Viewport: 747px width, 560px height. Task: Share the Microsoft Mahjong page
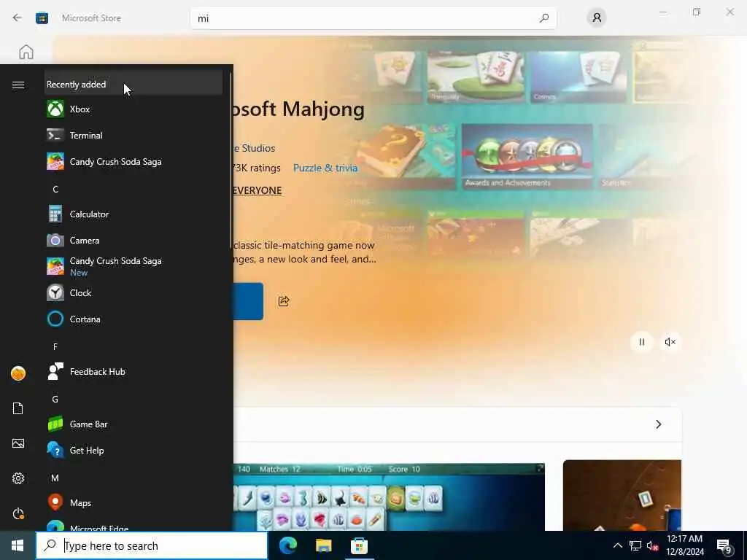point(284,301)
